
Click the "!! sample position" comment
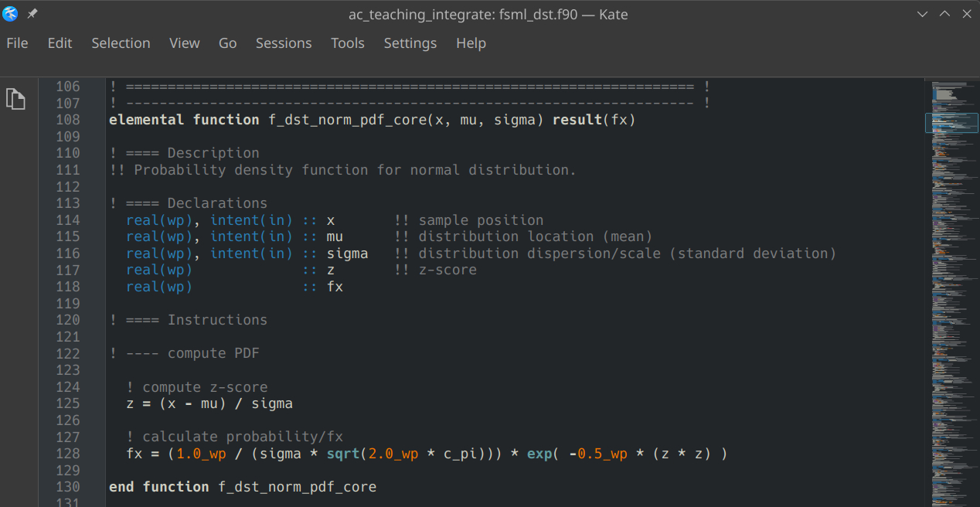469,220
